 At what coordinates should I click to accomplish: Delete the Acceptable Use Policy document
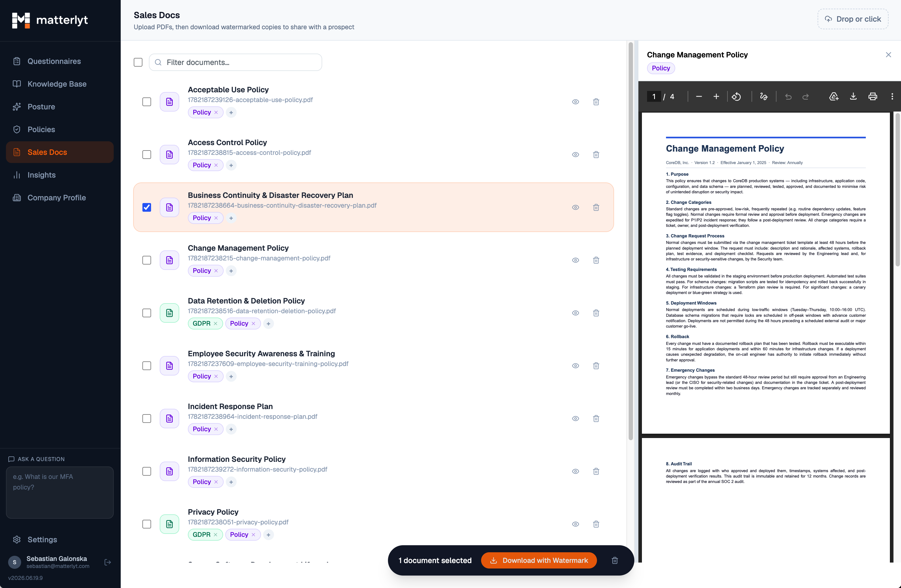[x=596, y=102]
